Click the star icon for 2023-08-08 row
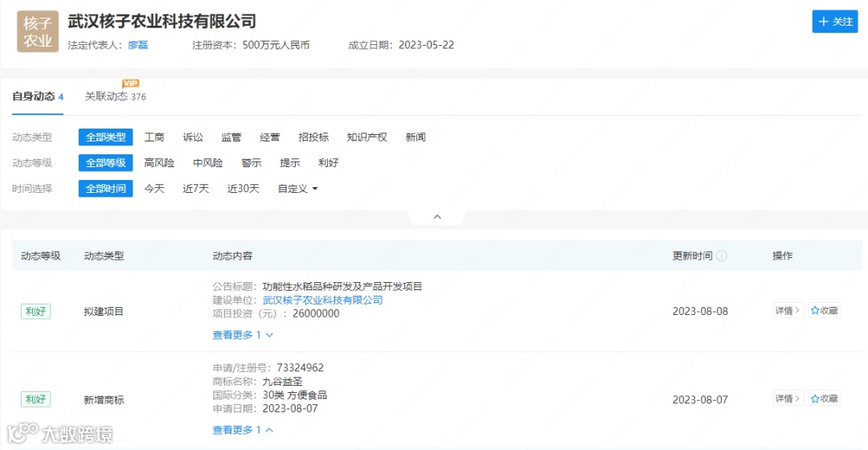Viewport: 868px width, 450px height. 815,310
